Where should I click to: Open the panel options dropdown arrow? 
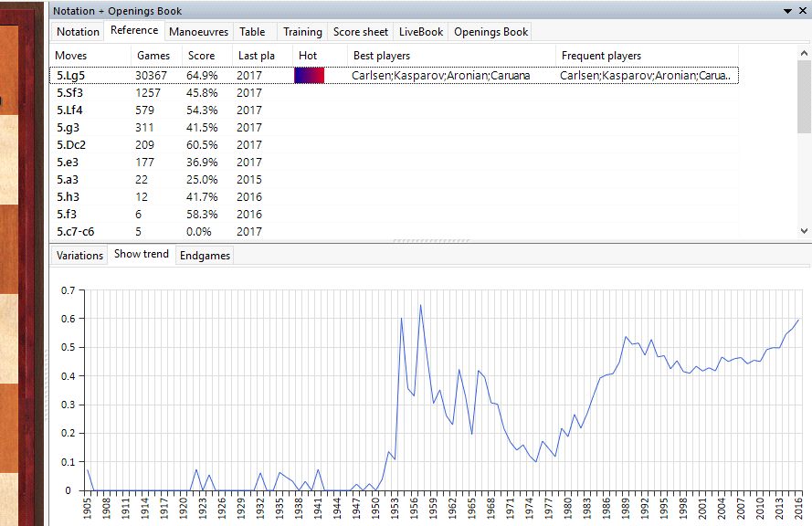pyautogui.click(x=787, y=11)
